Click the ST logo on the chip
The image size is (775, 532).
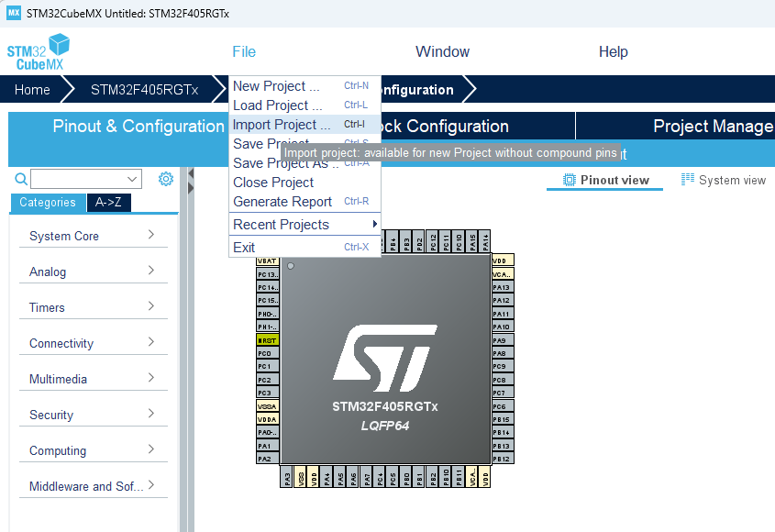pos(385,359)
